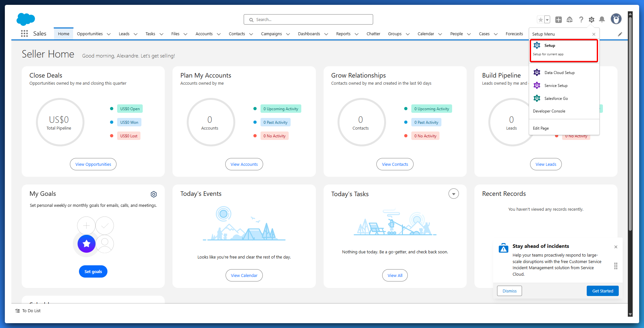Click 0 No Activity under Accounts
The width and height of the screenshot is (644, 328).
tap(274, 136)
